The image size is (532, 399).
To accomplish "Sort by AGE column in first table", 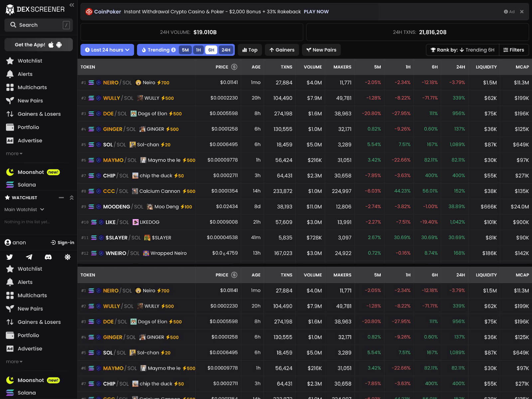I will click(256, 67).
